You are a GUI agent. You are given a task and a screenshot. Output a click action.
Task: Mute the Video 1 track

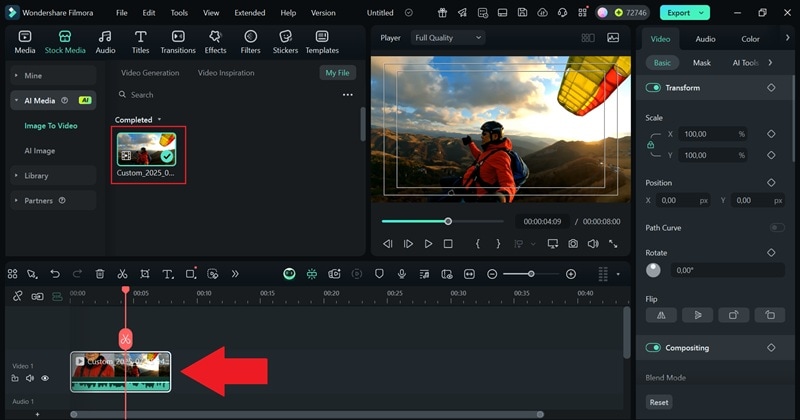30,378
